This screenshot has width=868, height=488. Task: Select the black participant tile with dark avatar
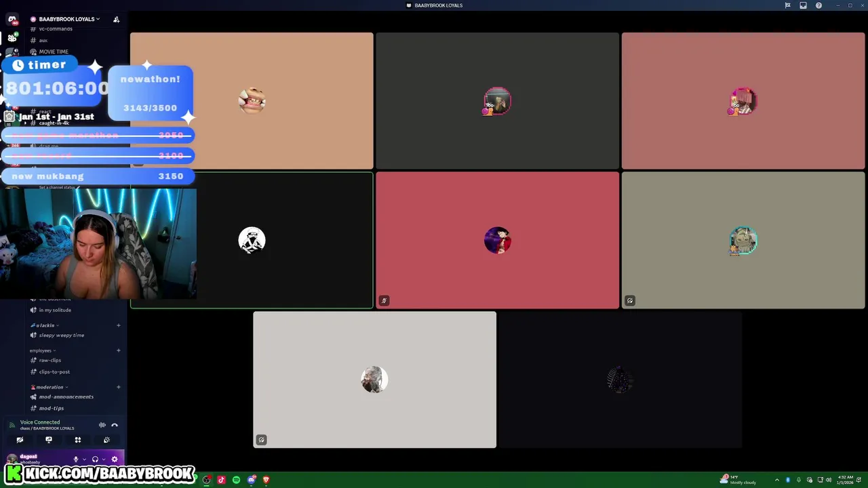tap(620, 380)
